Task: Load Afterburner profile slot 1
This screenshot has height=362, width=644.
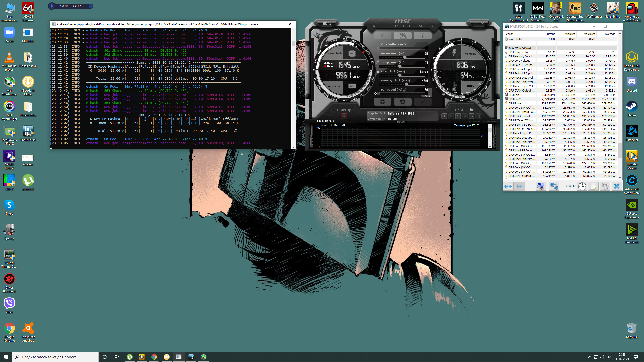Action: (x=444, y=116)
